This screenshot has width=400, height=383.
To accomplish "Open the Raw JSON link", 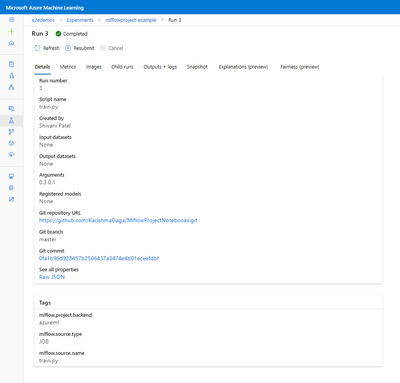I will [x=52, y=277].
